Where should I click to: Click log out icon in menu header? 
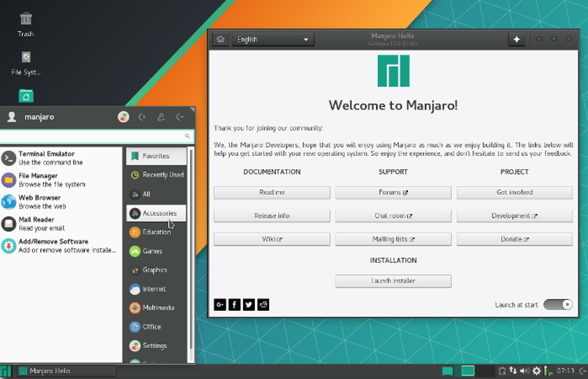click(x=180, y=117)
